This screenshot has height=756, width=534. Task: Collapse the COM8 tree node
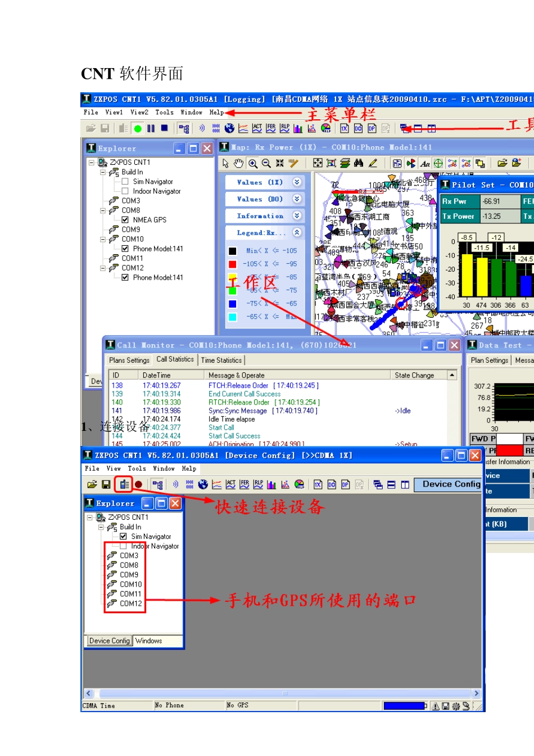coord(103,210)
